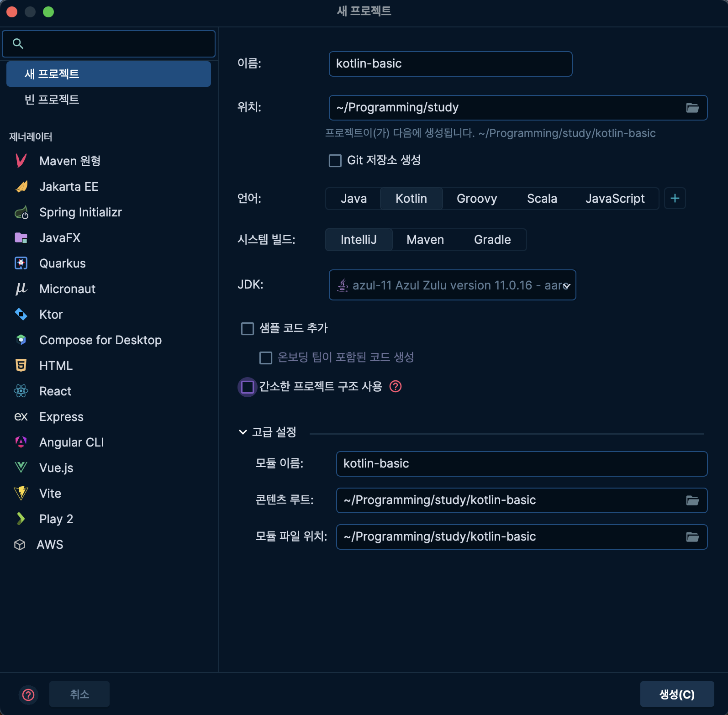This screenshot has height=715, width=728.
Task: Select the Play 2 label
Action: pyautogui.click(x=56, y=519)
